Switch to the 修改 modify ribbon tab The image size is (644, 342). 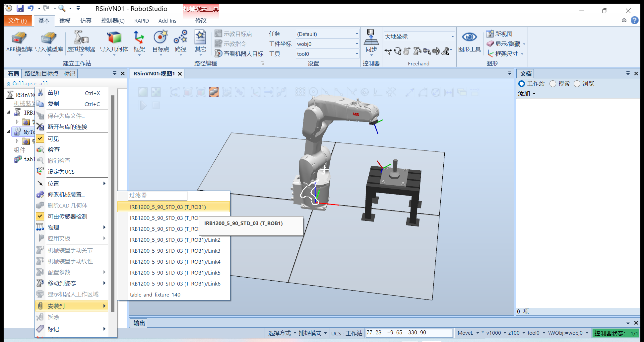click(201, 21)
